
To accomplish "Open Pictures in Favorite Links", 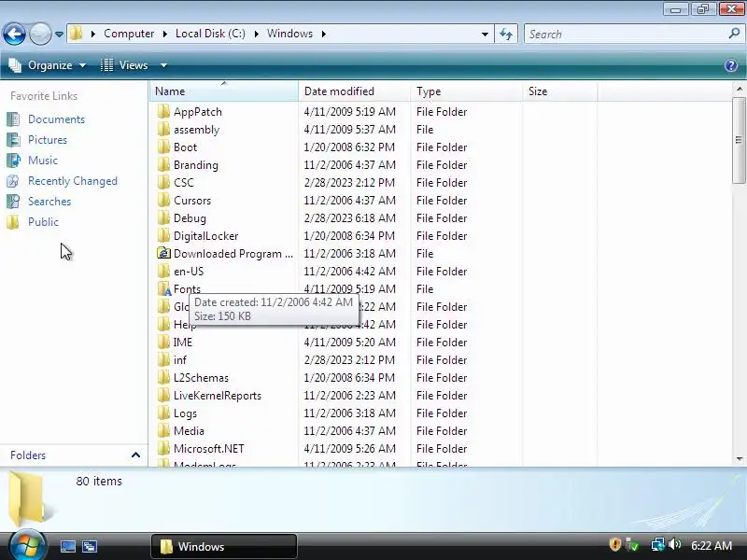I will 48,139.
